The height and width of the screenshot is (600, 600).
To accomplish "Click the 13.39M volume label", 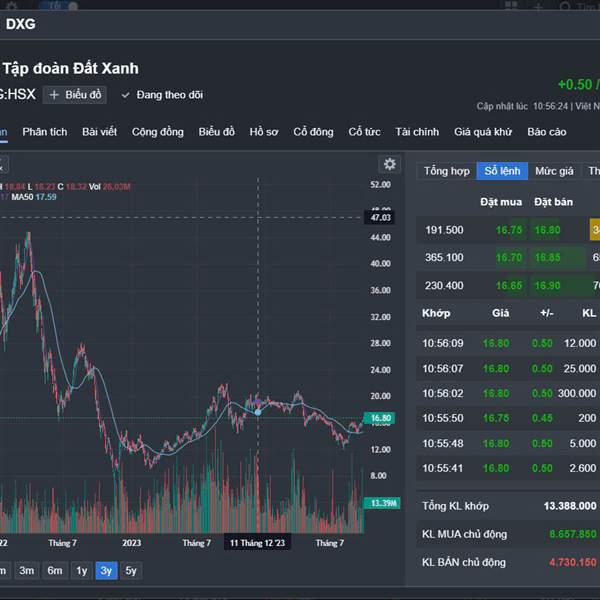I will (x=382, y=503).
